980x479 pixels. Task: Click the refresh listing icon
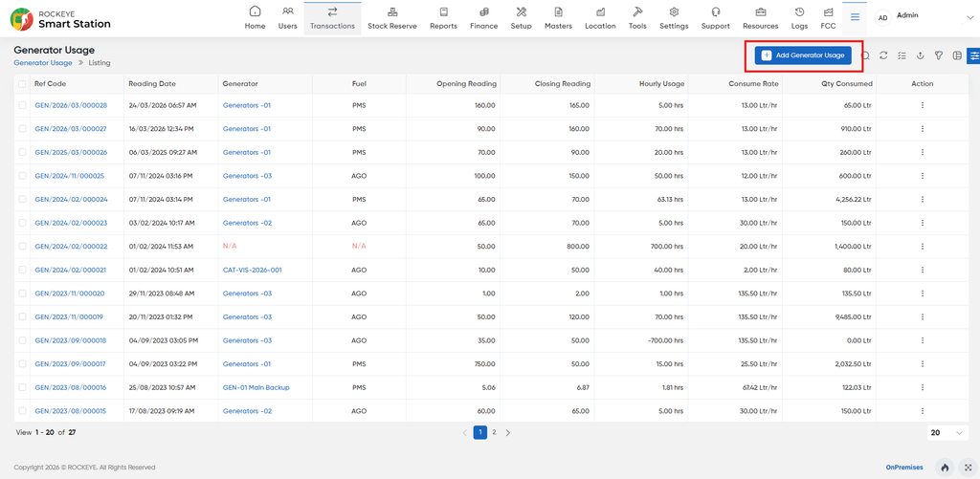click(883, 55)
